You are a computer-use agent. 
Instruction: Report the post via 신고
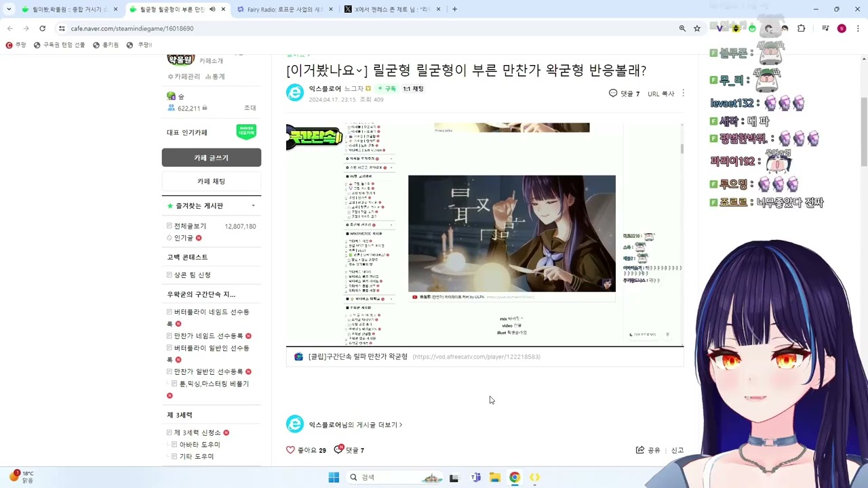(677, 451)
